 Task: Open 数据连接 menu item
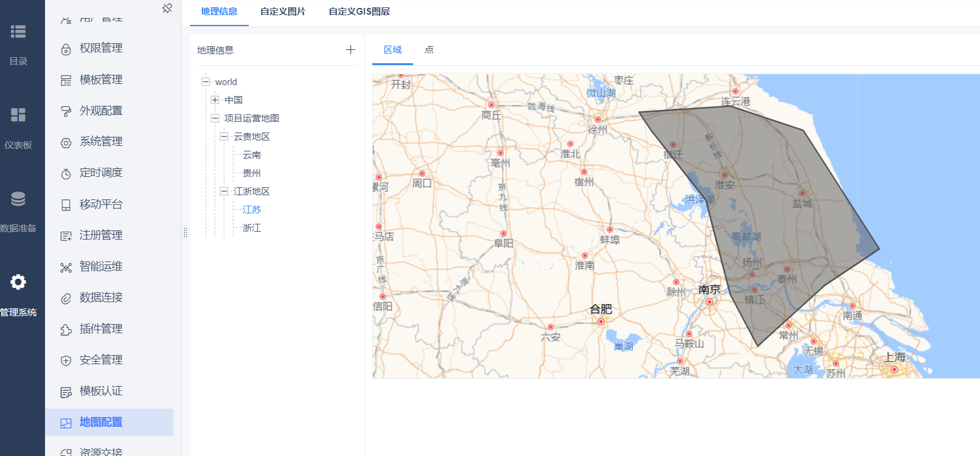109,297
